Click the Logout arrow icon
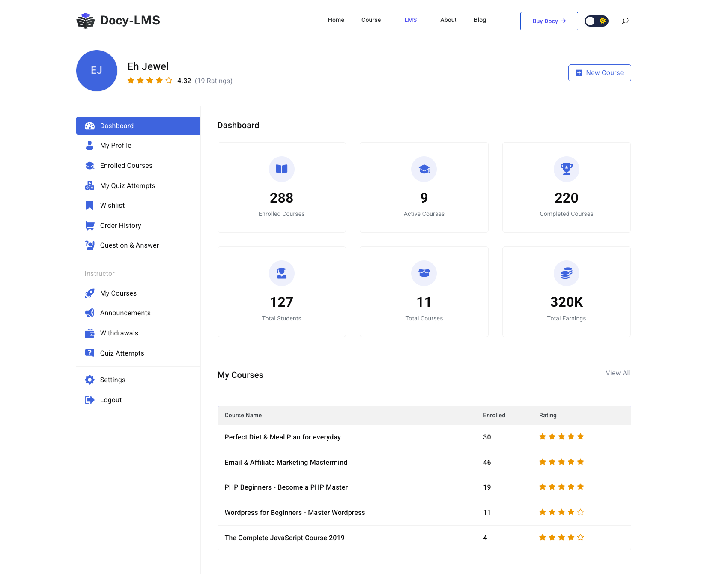 click(x=90, y=400)
